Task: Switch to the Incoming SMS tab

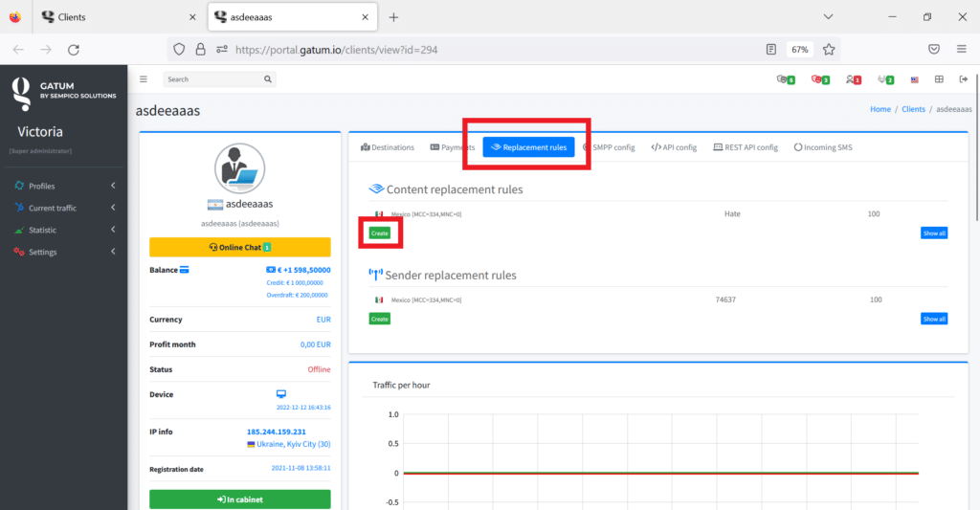Action: [823, 147]
